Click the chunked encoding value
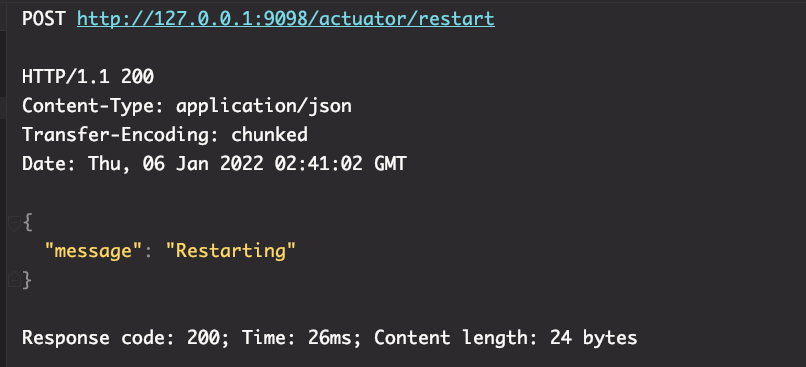This screenshot has height=367, width=806. [x=269, y=135]
